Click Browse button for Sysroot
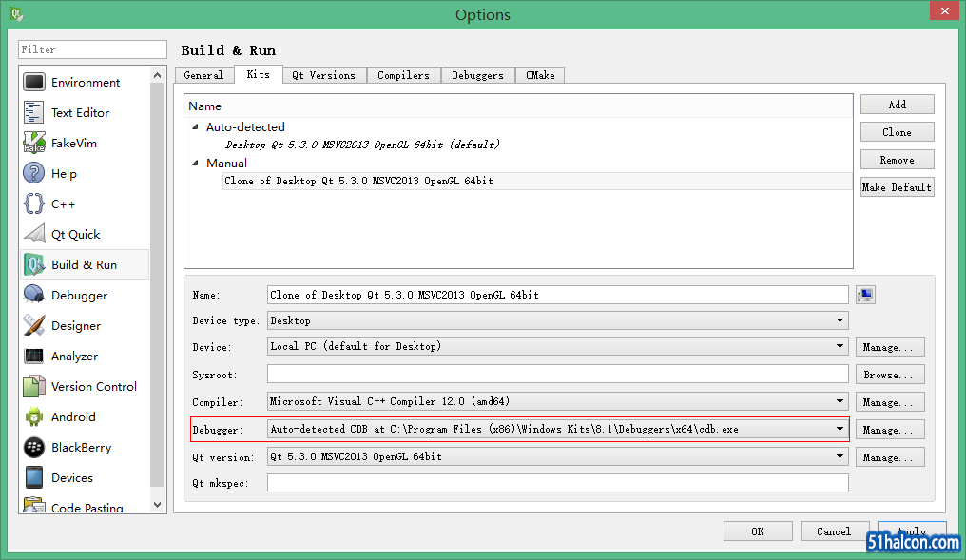The height and width of the screenshot is (560, 966). (890, 375)
